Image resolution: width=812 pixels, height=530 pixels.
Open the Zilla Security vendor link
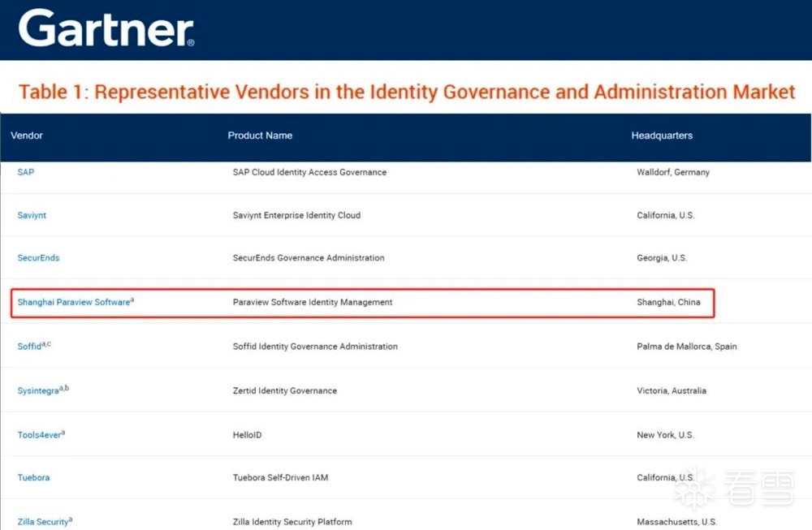[45, 521]
